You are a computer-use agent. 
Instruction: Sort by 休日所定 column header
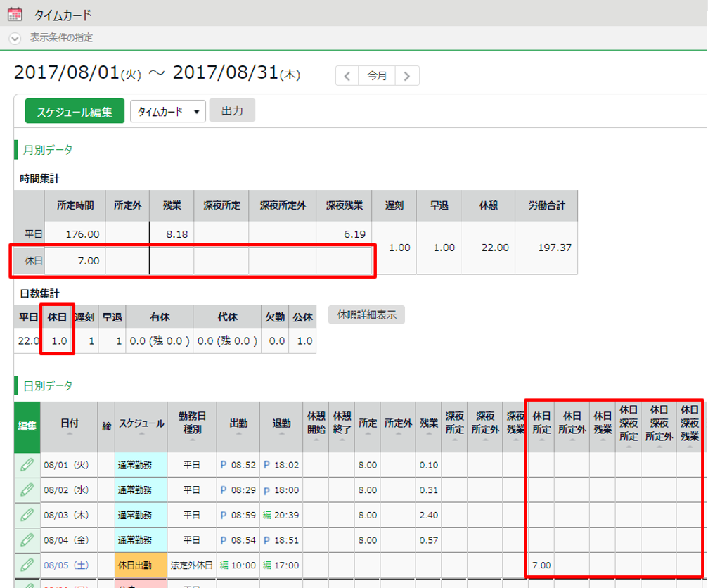pyautogui.click(x=541, y=424)
